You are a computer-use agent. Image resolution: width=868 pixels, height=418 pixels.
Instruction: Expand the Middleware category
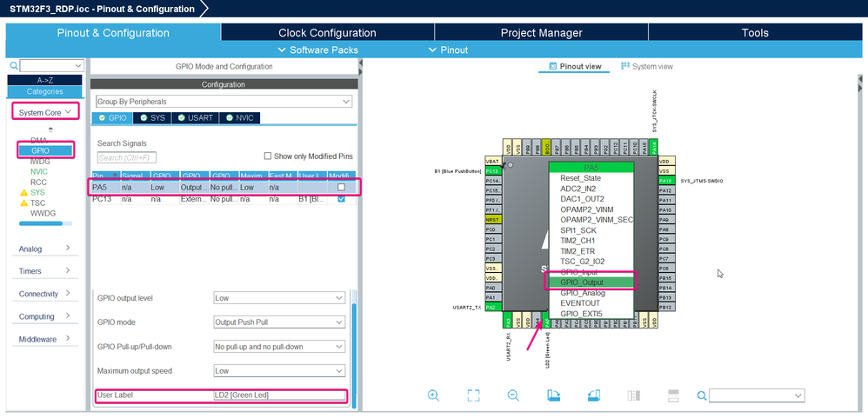[44, 339]
